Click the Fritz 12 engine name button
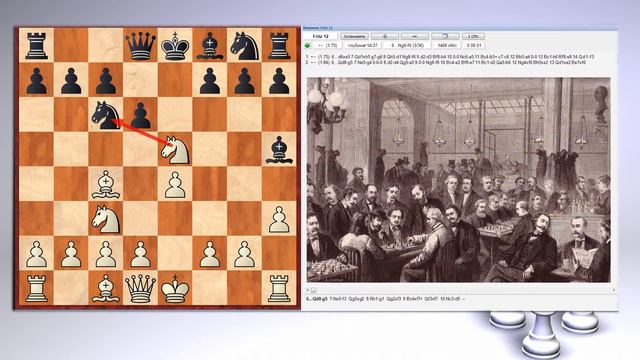The image size is (640, 360). [320, 36]
